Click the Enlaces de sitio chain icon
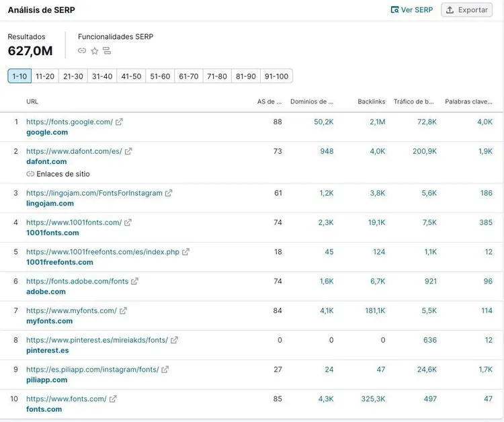 point(30,174)
